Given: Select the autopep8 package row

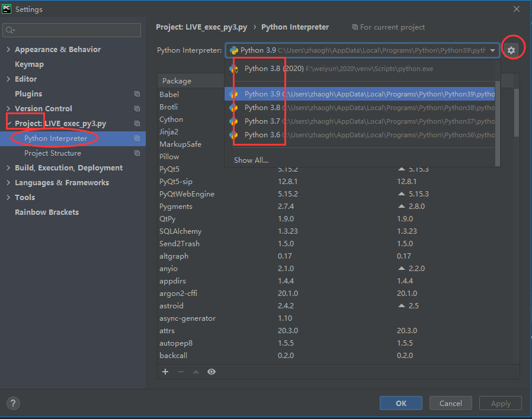Looking at the screenshot, I should (x=336, y=343).
